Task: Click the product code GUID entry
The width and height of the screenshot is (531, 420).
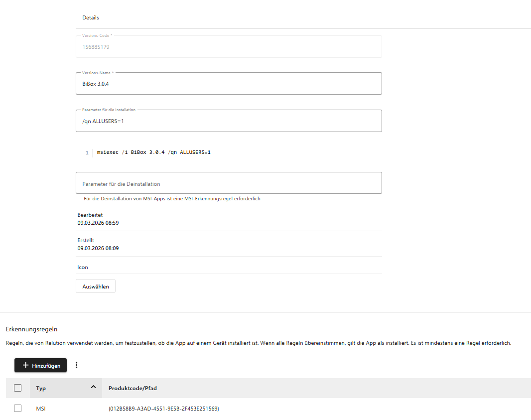Action: coord(163,409)
